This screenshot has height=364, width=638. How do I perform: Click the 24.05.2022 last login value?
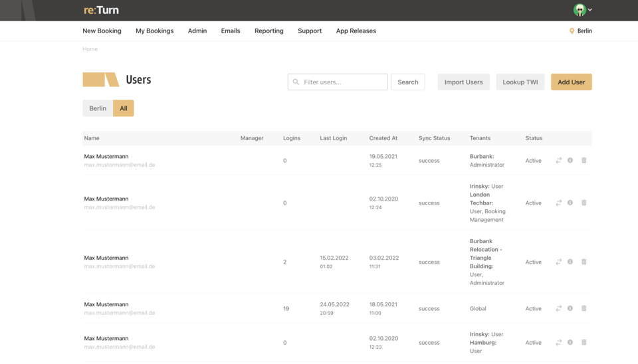tap(334, 304)
